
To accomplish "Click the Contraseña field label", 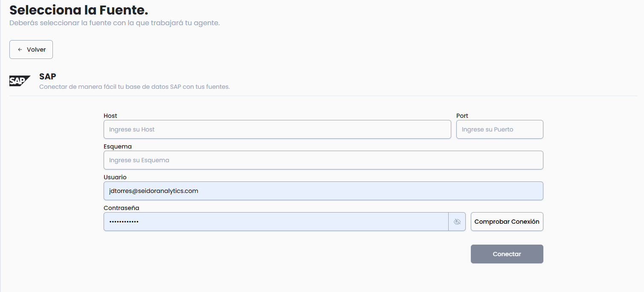I will coord(122,208).
